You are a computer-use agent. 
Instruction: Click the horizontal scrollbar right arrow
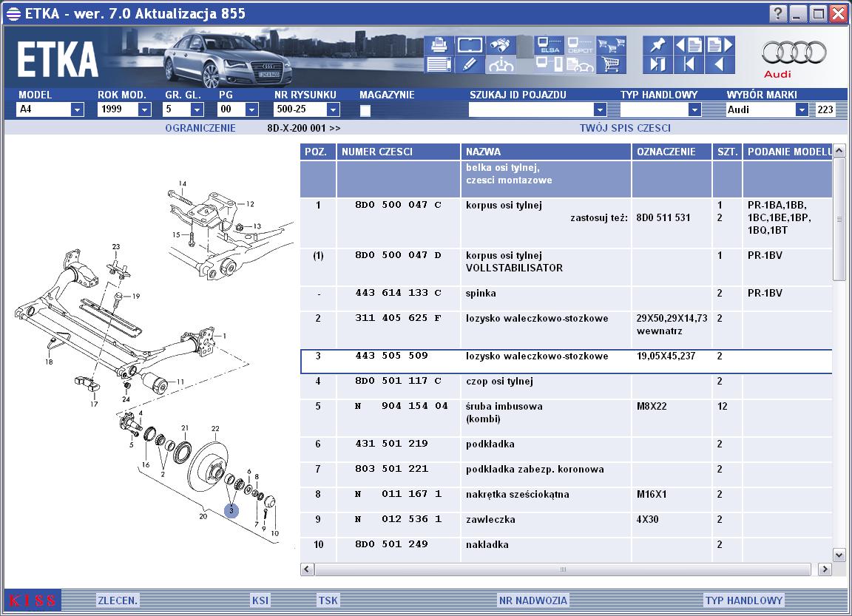(825, 569)
